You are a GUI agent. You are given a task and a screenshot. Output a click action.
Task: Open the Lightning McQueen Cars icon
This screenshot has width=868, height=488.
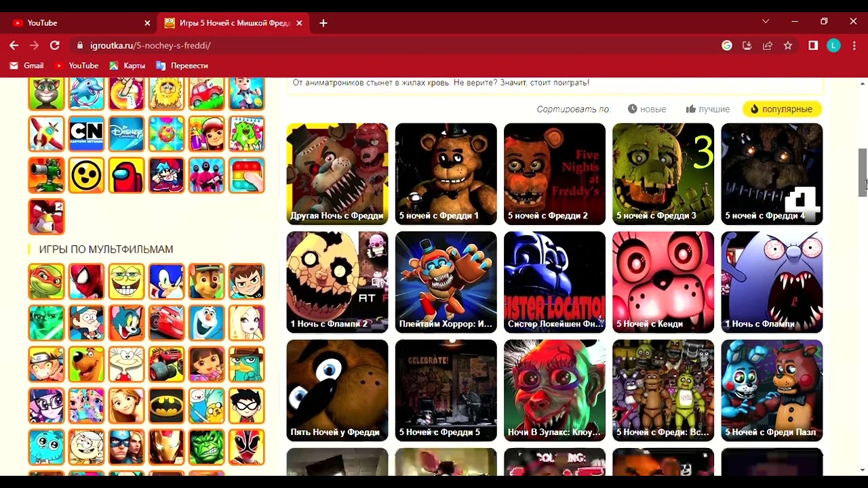166,323
